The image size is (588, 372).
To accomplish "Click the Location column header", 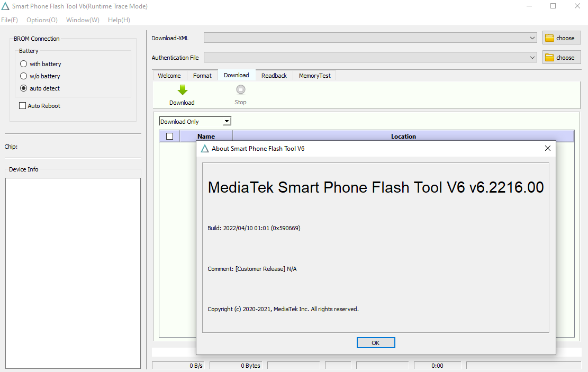I will [x=403, y=136].
